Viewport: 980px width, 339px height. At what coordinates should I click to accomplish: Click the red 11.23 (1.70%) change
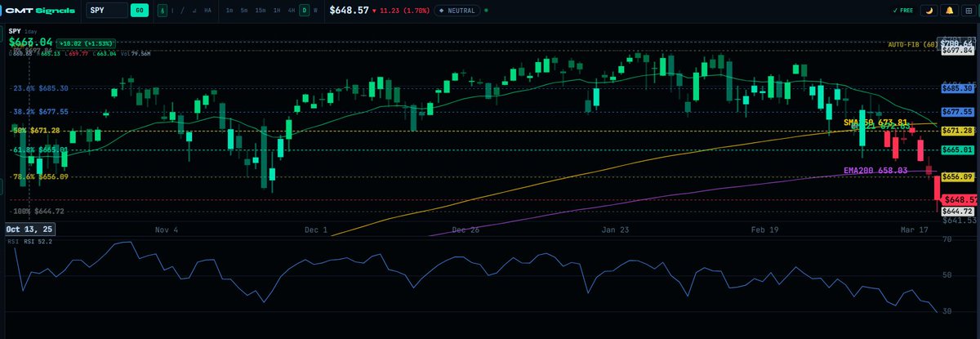point(400,11)
